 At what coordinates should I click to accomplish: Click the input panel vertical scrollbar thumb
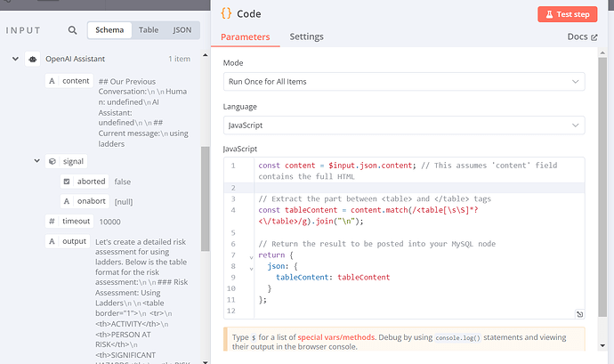coord(206,198)
